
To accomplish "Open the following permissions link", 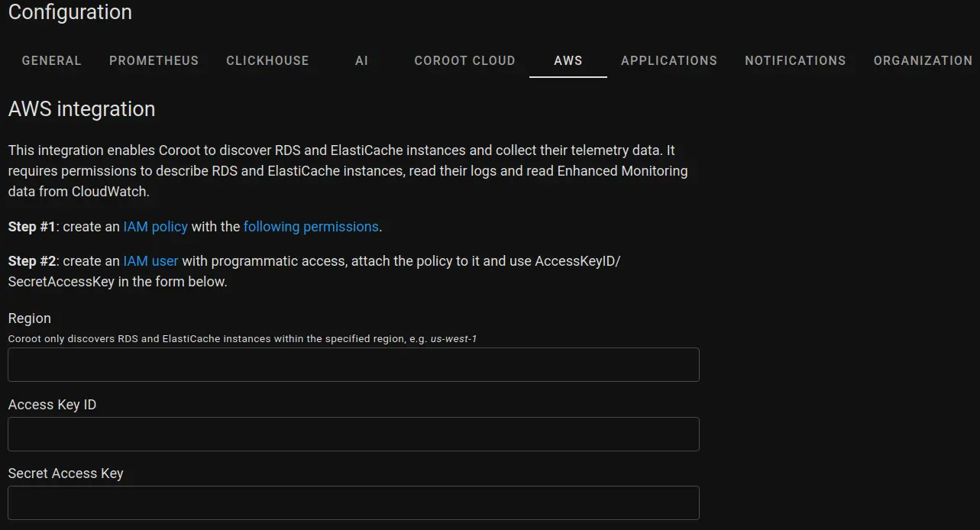I will (311, 227).
